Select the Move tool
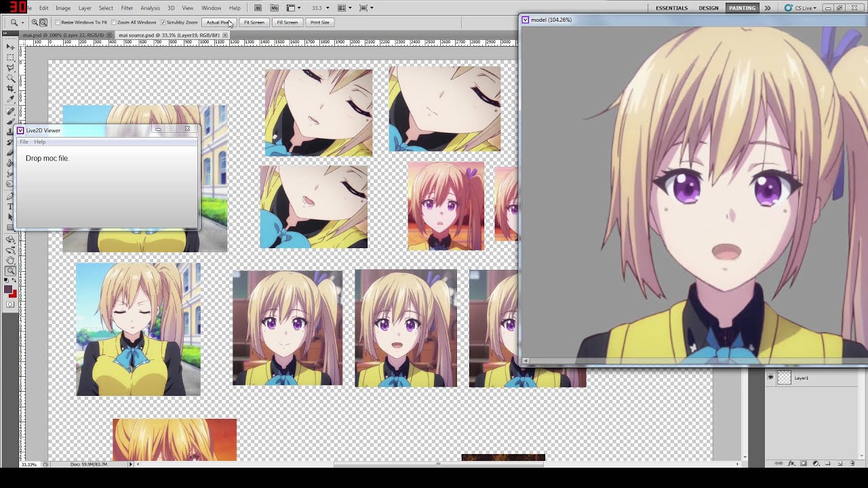Screen dimensions: 868x488 pyautogui.click(x=10, y=47)
